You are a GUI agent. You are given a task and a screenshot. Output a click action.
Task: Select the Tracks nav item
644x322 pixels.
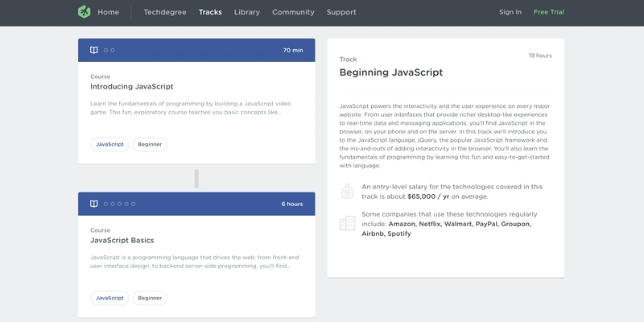pos(210,12)
